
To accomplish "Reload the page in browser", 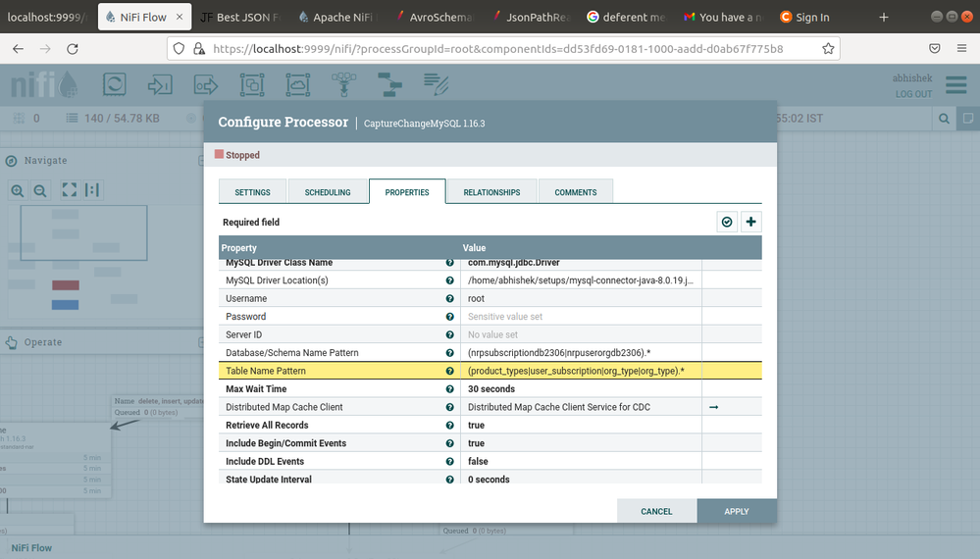I will click(73, 48).
